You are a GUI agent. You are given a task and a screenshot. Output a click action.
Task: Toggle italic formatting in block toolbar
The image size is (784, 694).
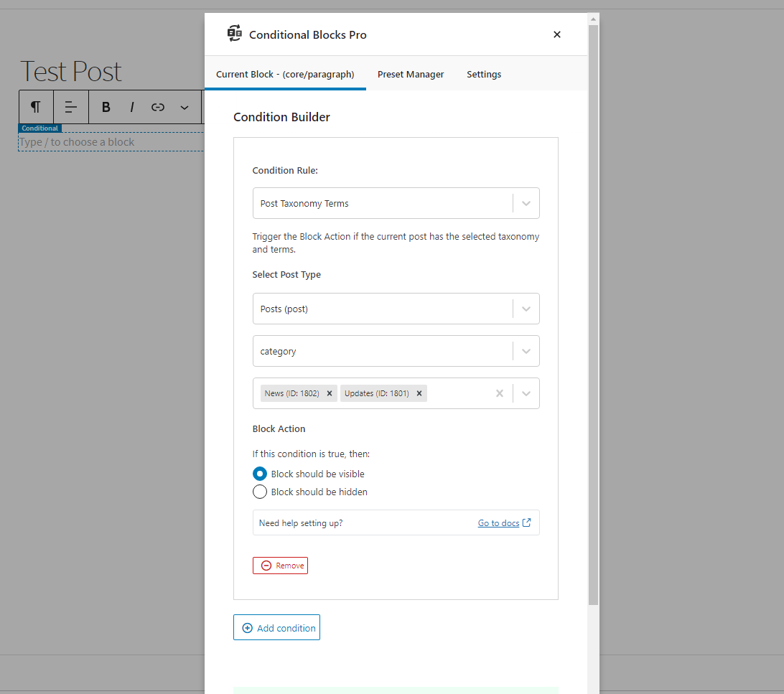pos(132,107)
